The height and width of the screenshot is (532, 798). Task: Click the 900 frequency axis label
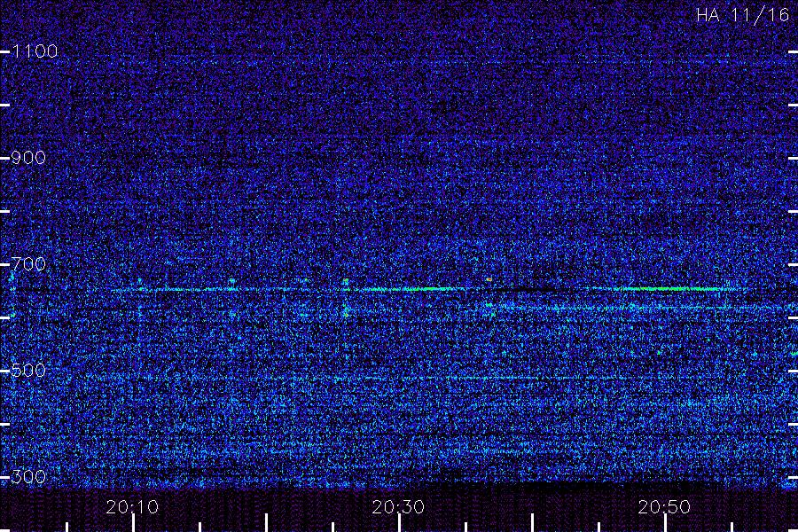pyautogui.click(x=28, y=158)
